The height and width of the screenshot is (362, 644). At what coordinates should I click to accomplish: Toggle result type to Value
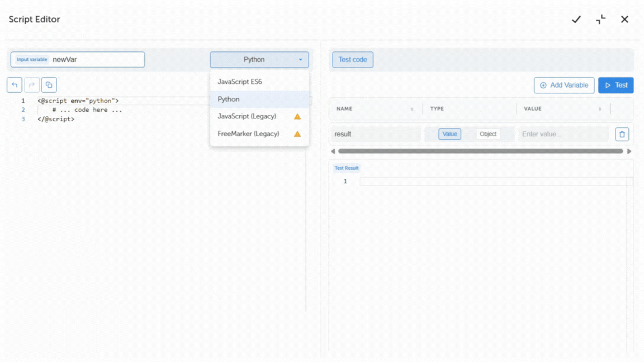pos(450,134)
